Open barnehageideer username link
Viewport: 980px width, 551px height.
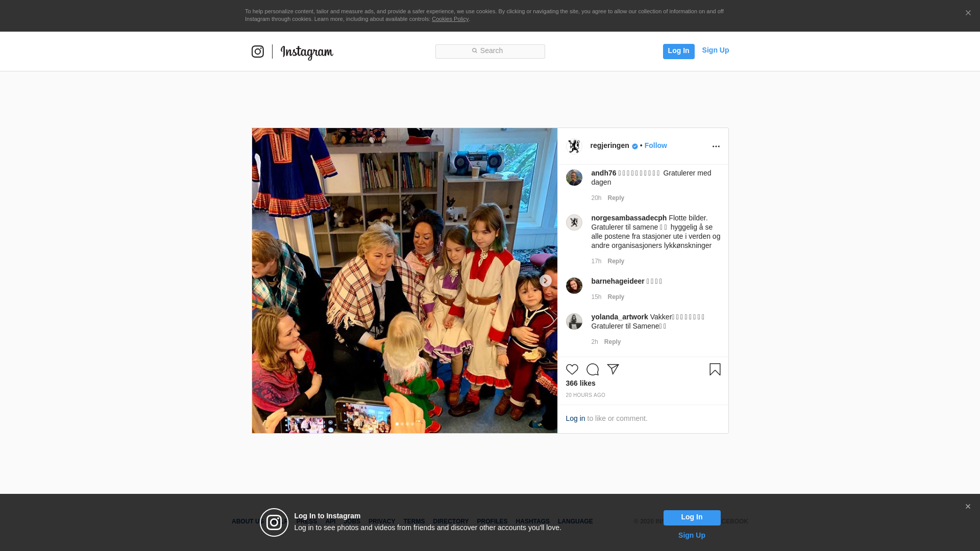(x=618, y=281)
